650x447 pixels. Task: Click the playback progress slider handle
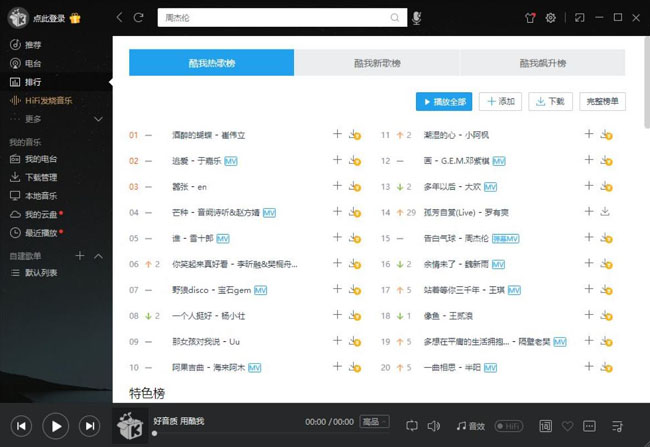pos(154,434)
